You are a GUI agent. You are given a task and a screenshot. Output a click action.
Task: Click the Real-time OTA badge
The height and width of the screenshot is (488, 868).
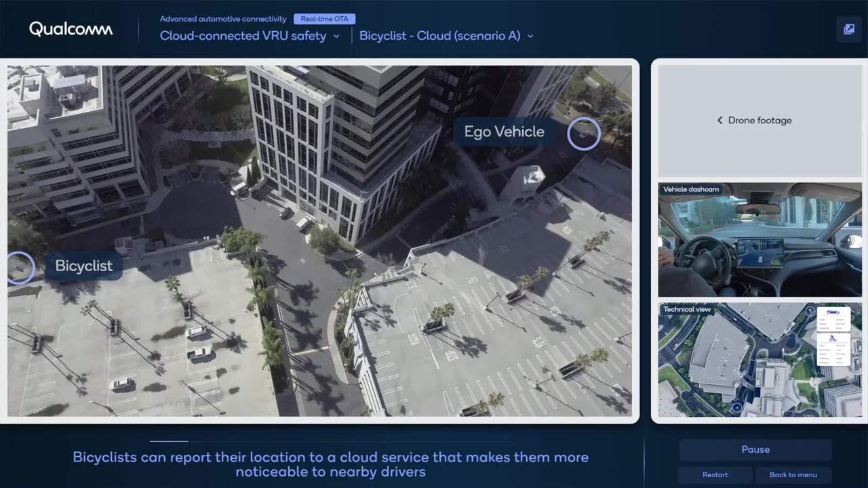pyautogui.click(x=324, y=19)
